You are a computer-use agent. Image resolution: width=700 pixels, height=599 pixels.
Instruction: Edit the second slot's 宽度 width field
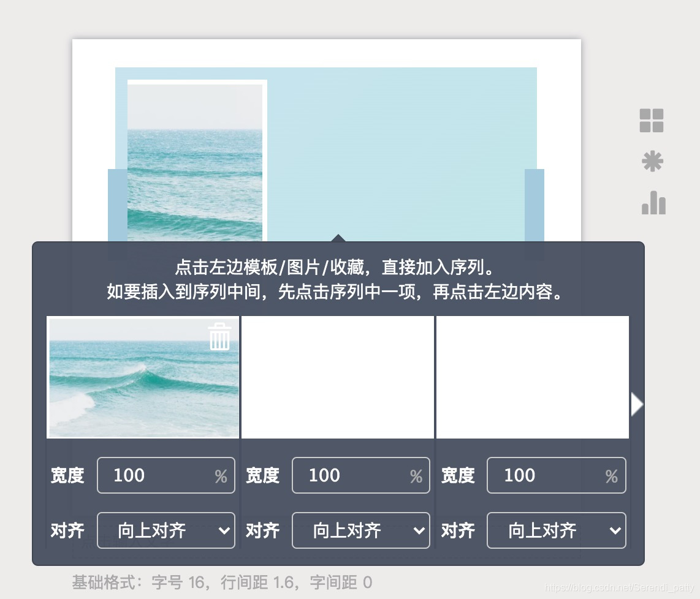click(360, 475)
